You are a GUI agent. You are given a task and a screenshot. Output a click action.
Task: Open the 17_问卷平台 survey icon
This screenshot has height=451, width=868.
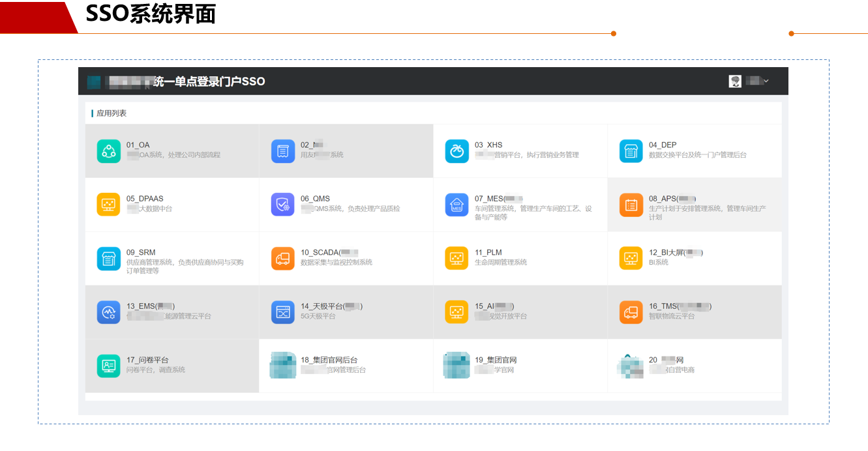pos(109,366)
